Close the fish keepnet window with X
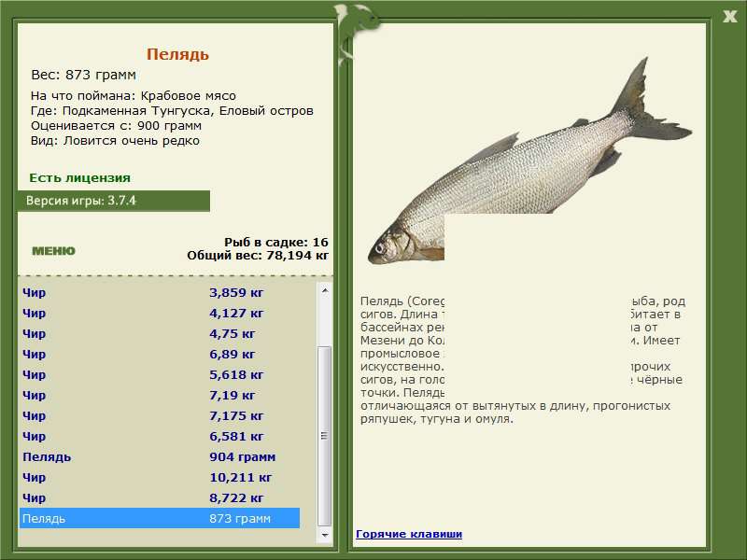The height and width of the screenshot is (560, 747). point(729,17)
